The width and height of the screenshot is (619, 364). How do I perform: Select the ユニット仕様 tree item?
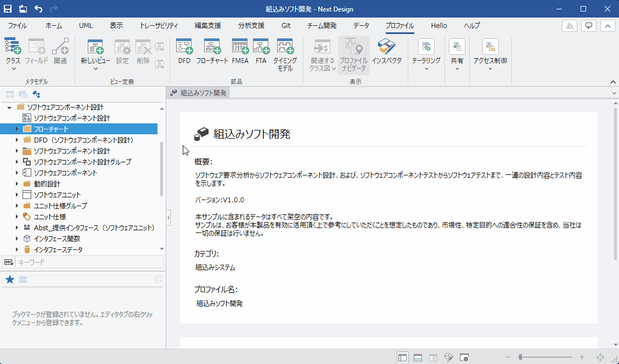tap(50, 217)
